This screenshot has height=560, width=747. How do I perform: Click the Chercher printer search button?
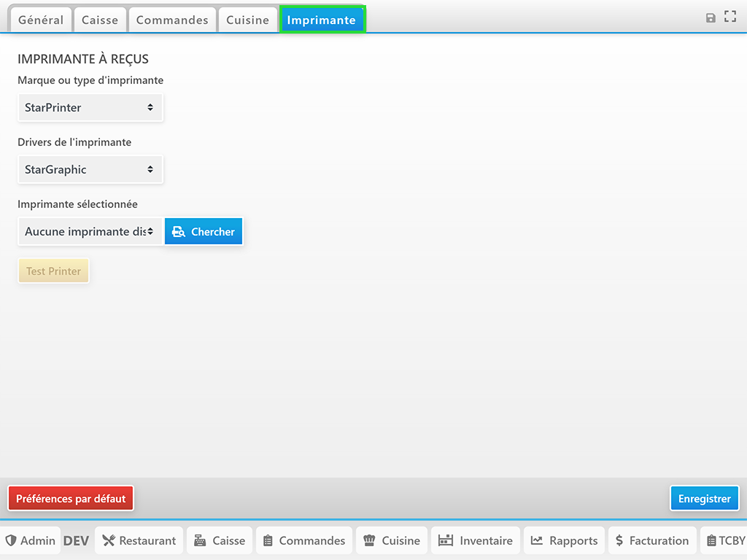click(204, 231)
